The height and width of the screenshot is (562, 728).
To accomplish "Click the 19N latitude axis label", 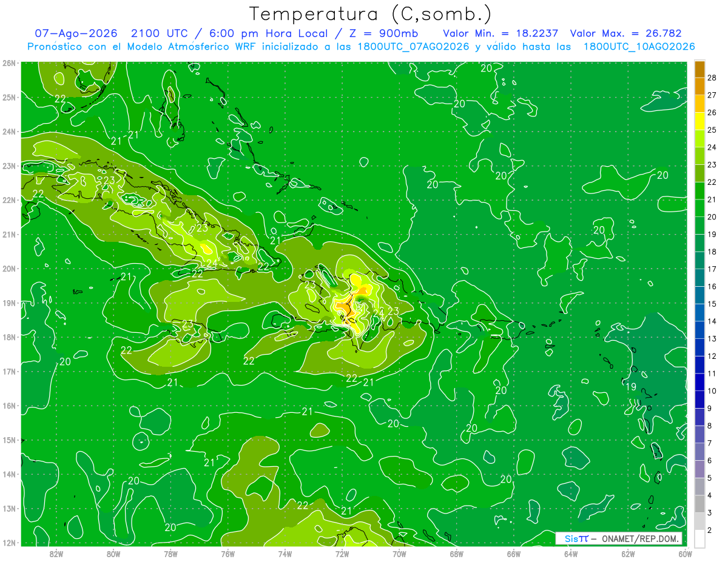I will point(8,303).
